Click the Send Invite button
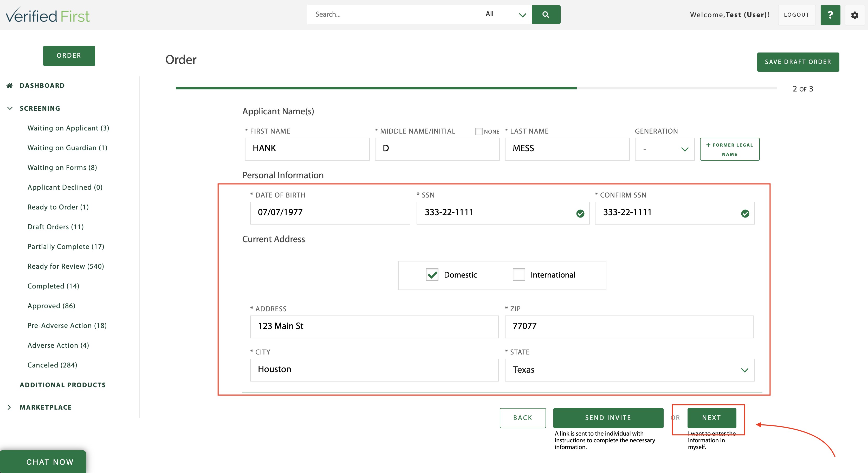The image size is (868, 473). pyautogui.click(x=608, y=418)
